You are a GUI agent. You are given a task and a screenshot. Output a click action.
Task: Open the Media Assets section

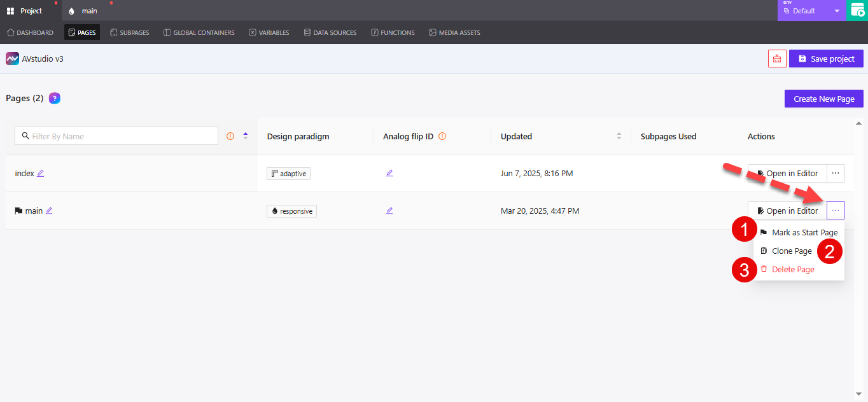pos(454,32)
